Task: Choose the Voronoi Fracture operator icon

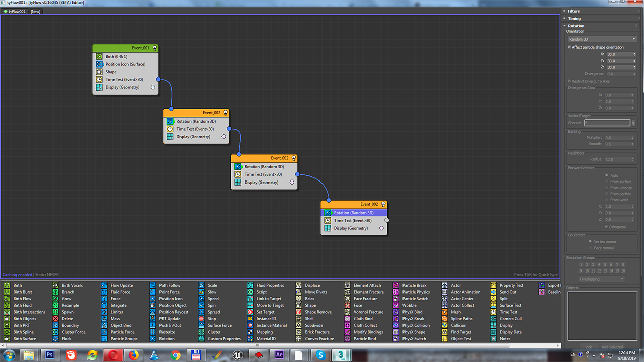Action: (x=348, y=312)
